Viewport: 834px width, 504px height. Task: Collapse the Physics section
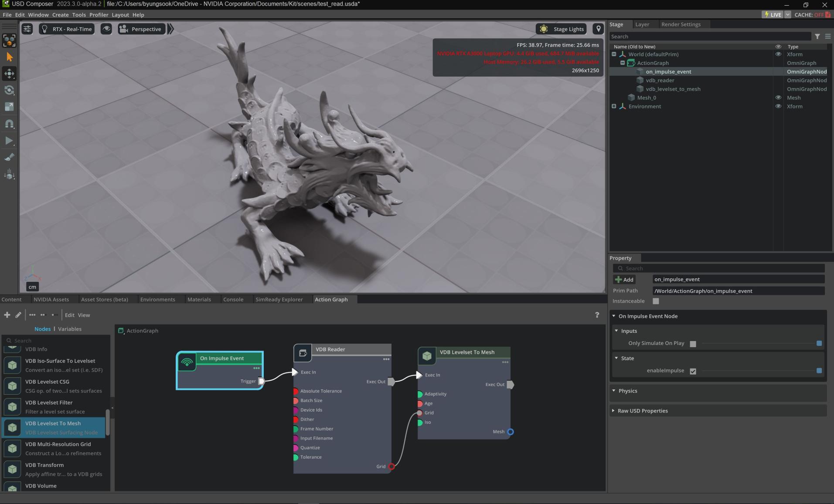[x=614, y=391]
